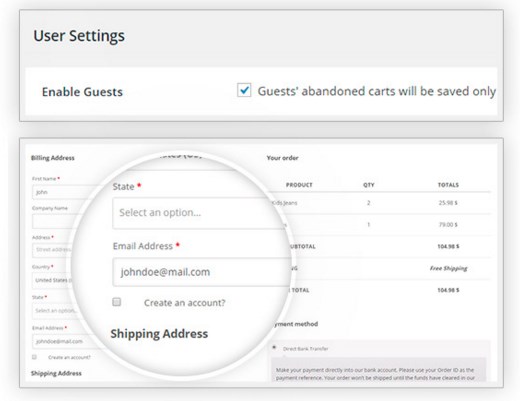Click the small johndoe@mail.com email field

coord(65,341)
